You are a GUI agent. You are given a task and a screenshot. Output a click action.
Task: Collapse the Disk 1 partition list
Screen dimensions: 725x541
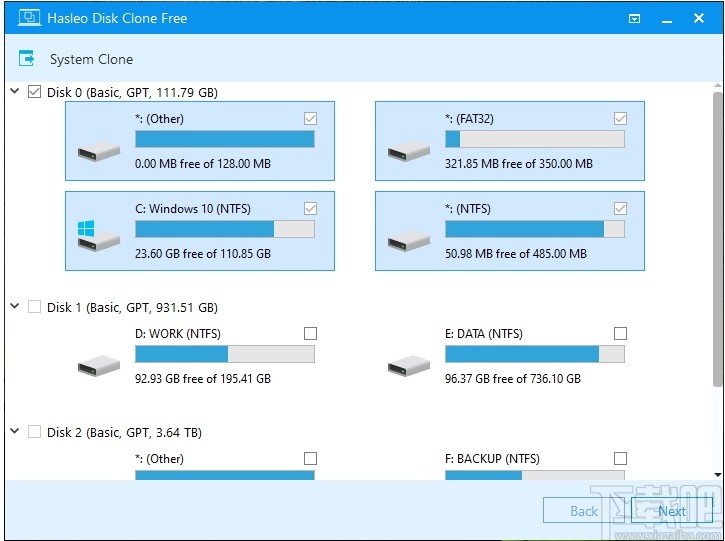pyautogui.click(x=15, y=307)
